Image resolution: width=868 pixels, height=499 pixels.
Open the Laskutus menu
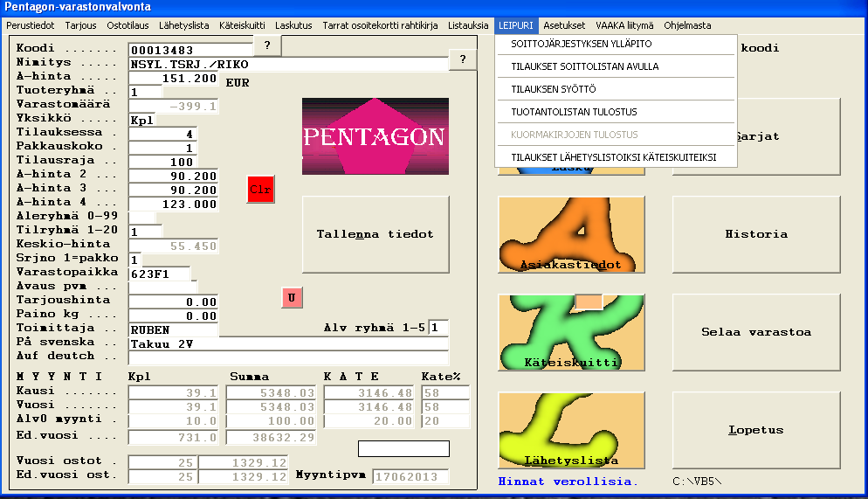click(293, 25)
